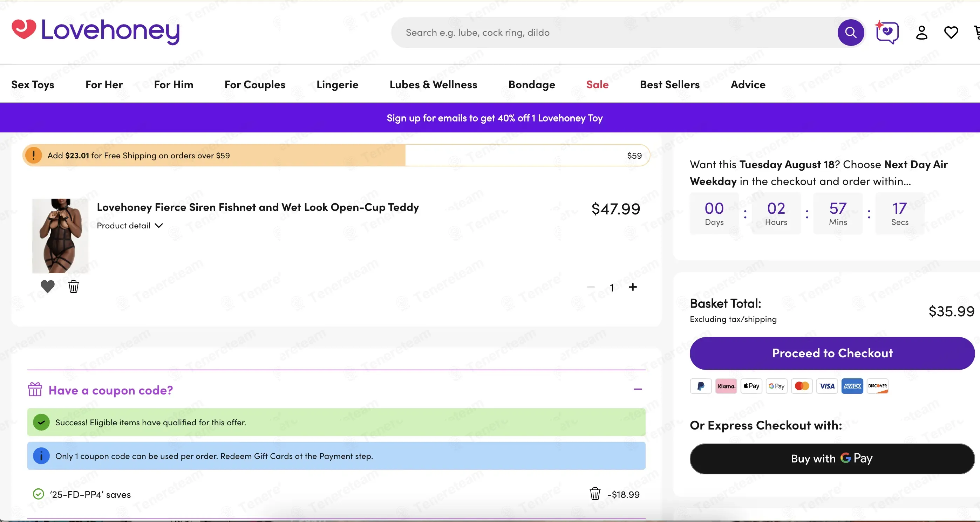980x522 pixels.
Task: Click the Discover payment icon
Action: click(877, 386)
